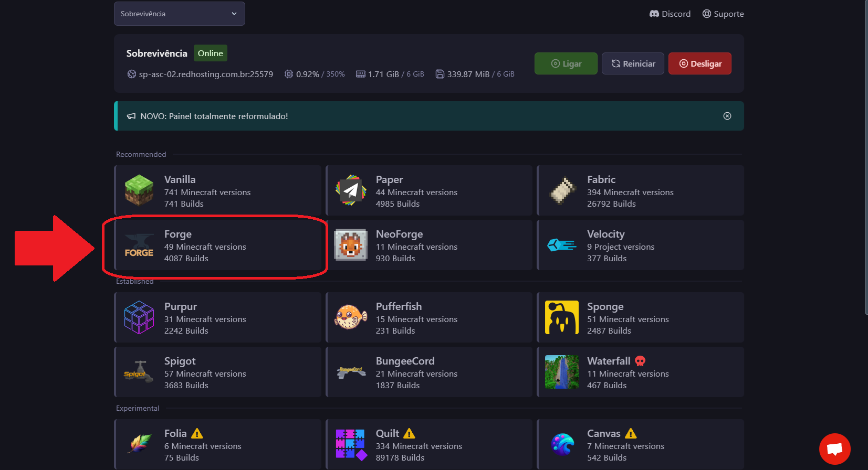Screen dimensions: 868x470
Task: Click the Fabric cloth icon
Action: (x=562, y=190)
